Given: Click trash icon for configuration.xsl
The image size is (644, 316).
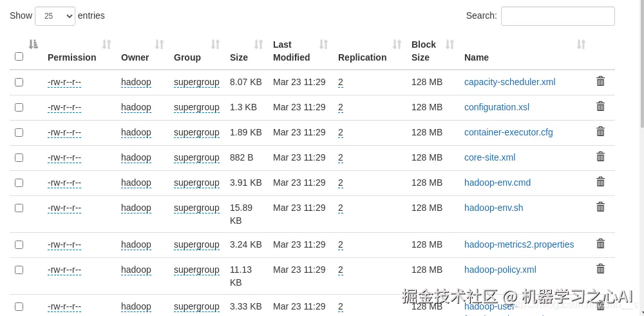Looking at the screenshot, I should (600, 106).
